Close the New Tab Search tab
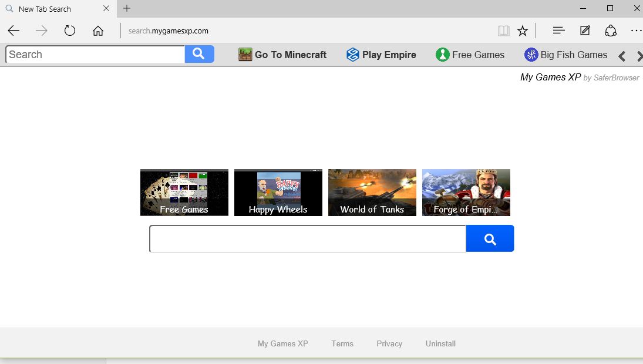This screenshot has width=643, height=364. click(106, 8)
